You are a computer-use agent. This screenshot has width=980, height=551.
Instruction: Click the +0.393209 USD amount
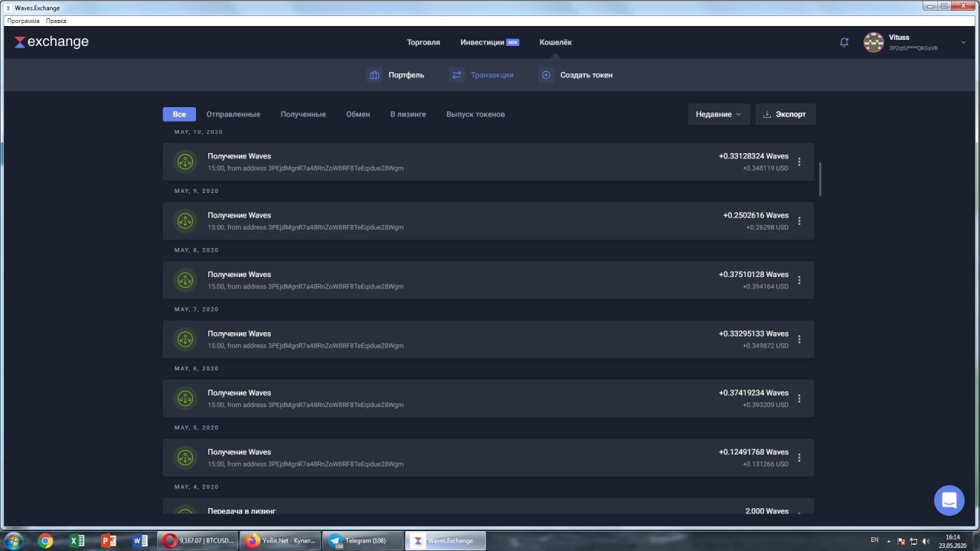coord(766,405)
